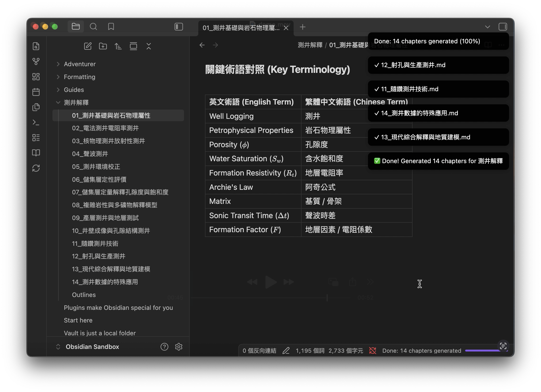
Task: Open graph view ribbon icon
Action: (36, 61)
